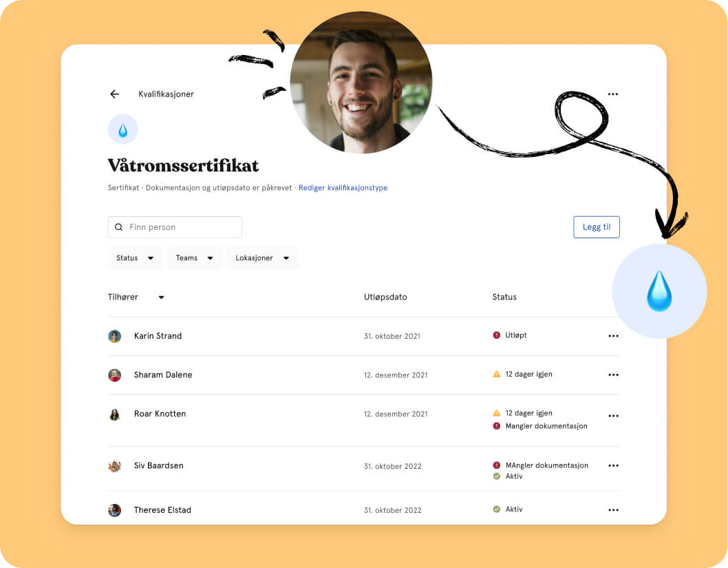Open the Roar Knotten row
This screenshot has height=568, width=728.
click(x=363, y=421)
